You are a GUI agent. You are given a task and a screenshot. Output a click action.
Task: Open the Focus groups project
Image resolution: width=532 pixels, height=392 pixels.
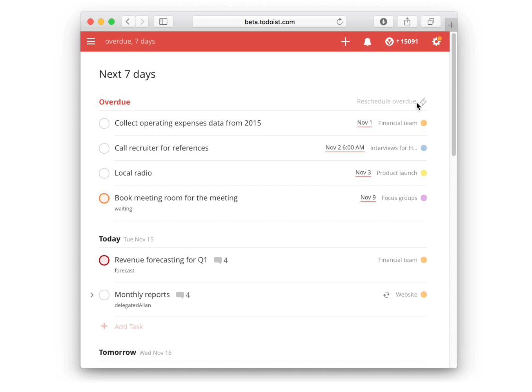(399, 198)
